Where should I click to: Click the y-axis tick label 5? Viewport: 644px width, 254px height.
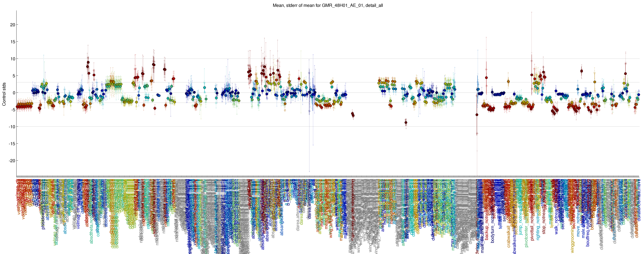click(x=14, y=76)
